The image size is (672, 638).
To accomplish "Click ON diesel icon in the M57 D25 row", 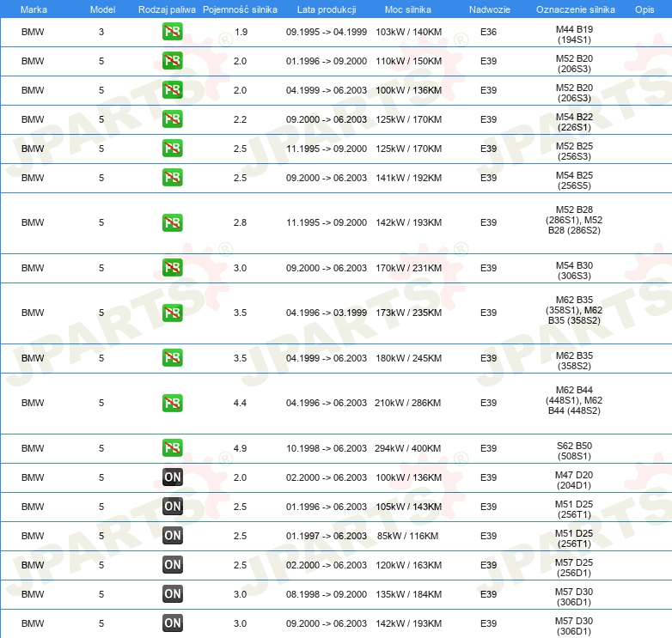I will point(173,565).
